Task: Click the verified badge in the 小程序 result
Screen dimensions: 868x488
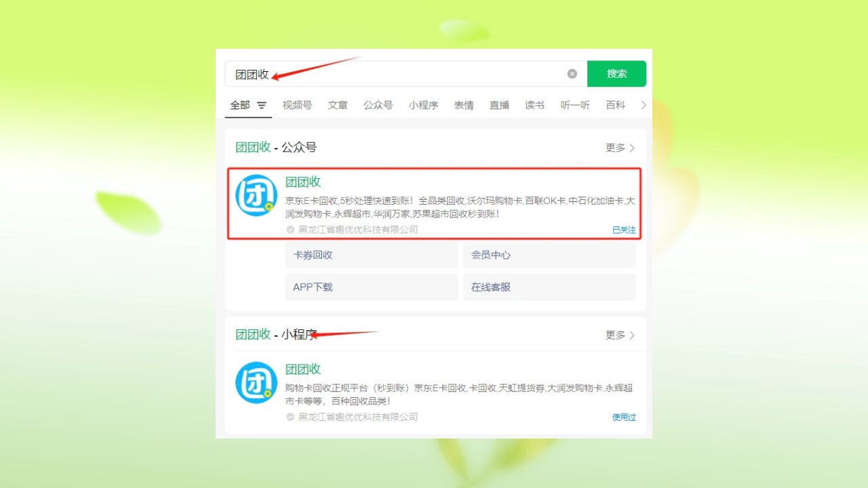Action: [x=290, y=417]
